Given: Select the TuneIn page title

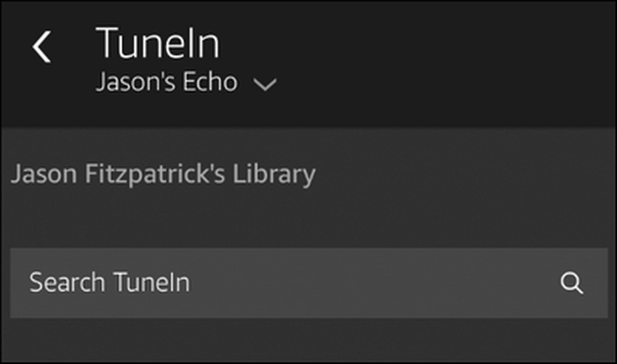Looking at the screenshot, I should (x=157, y=43).
